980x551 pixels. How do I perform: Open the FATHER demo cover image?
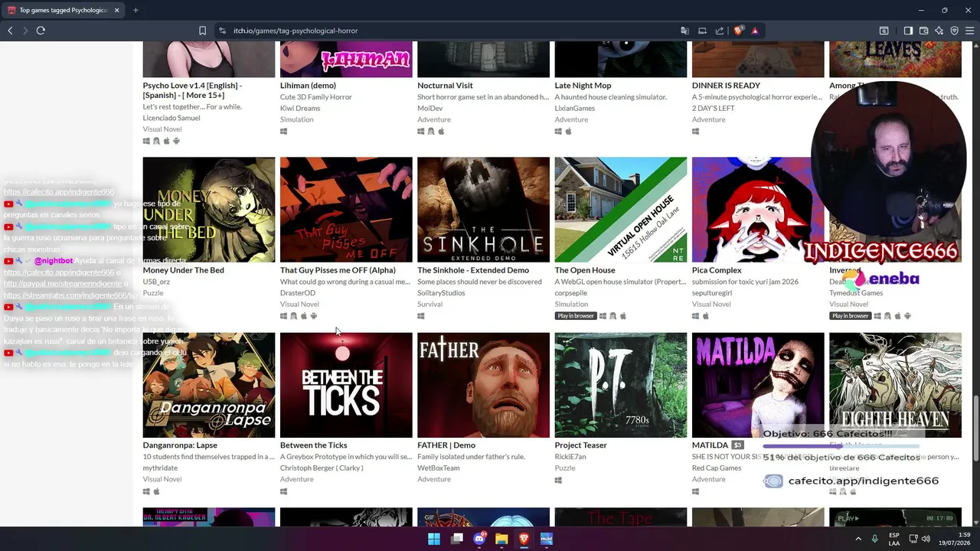tap(483, 385)
